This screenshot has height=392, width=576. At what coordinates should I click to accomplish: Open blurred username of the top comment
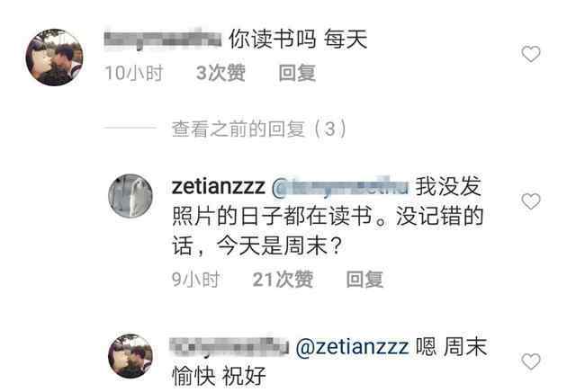163,39
